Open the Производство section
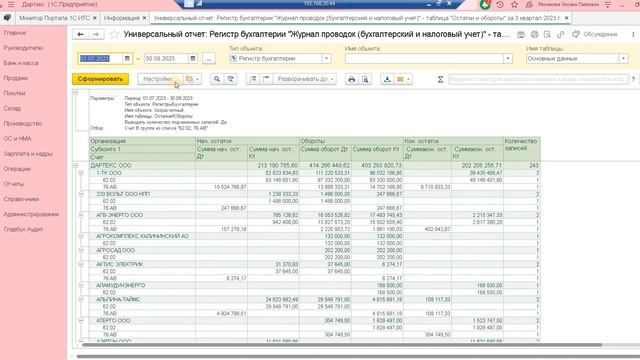 click(23, 123)
